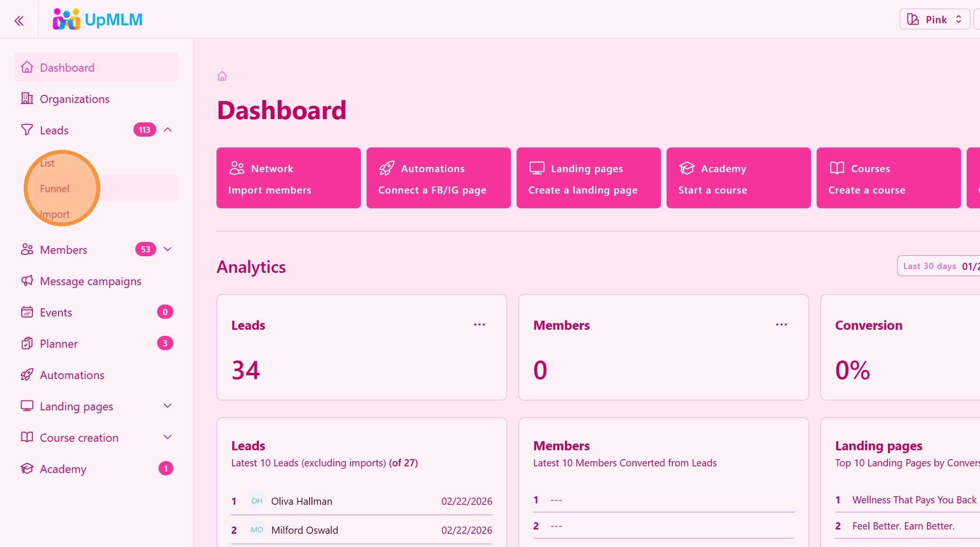Click the Network Import members card
This screenshot has width=980, height=547.
[288, 178]
